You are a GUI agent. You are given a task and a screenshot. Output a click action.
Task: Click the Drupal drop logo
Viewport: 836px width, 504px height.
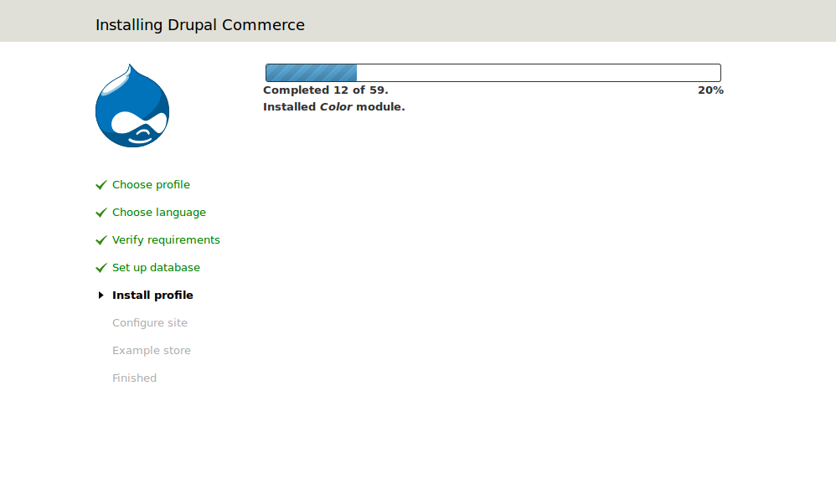tap(132, 105)
